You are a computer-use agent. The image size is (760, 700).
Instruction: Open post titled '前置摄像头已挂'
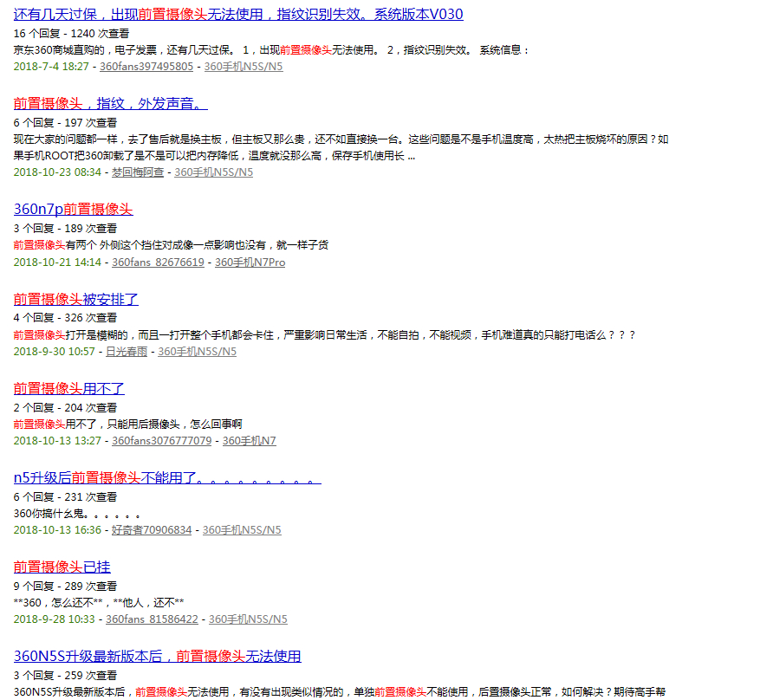[62, 567]
